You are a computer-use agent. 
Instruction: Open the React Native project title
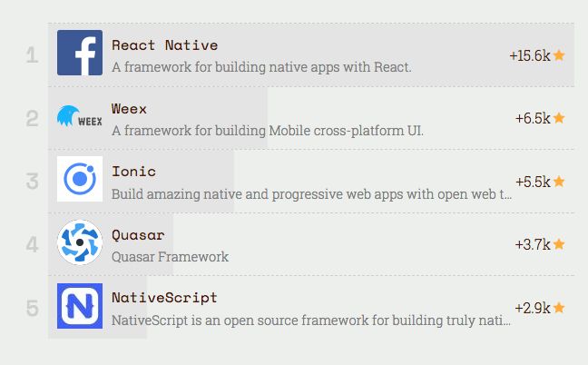click(x=164, y=45)
